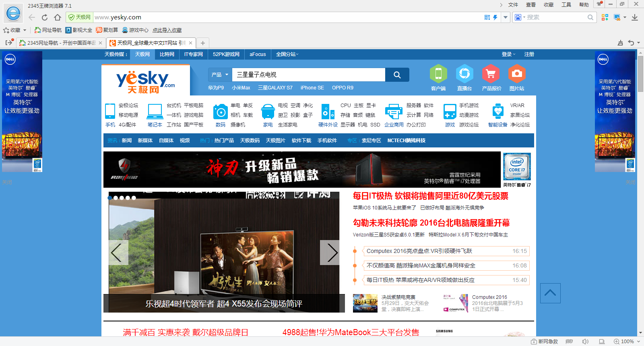Open the 帮助 menu
644x346 pixels.
pyautogui.click(x=584, y=5)
